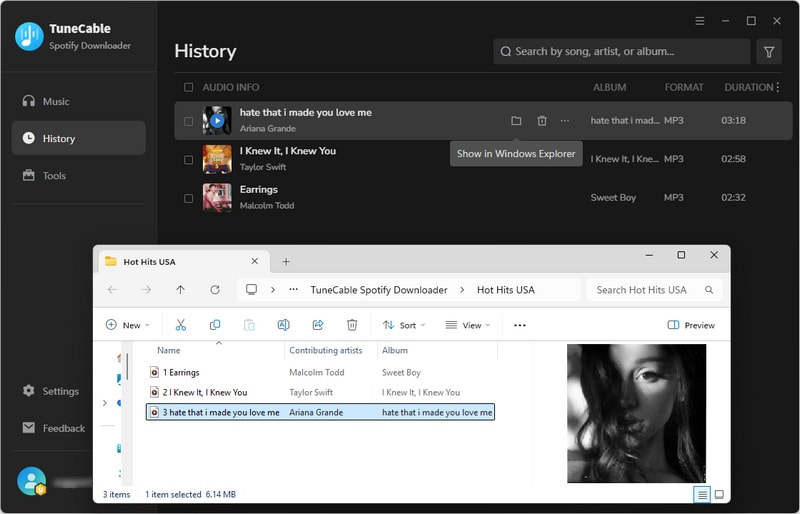Open the New dropdown in Explorer toolbar

(x=128, y=325)
